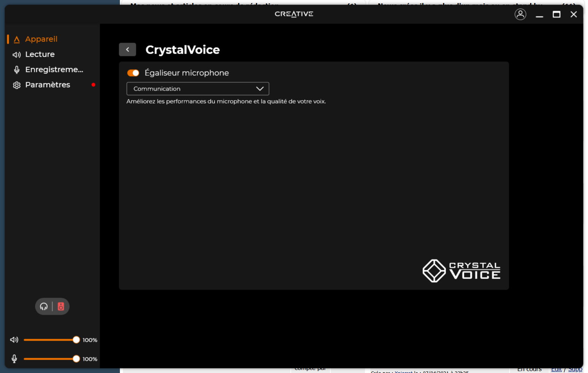
Task: Open the Communication preset dropdown
Action: click(198, 89)
